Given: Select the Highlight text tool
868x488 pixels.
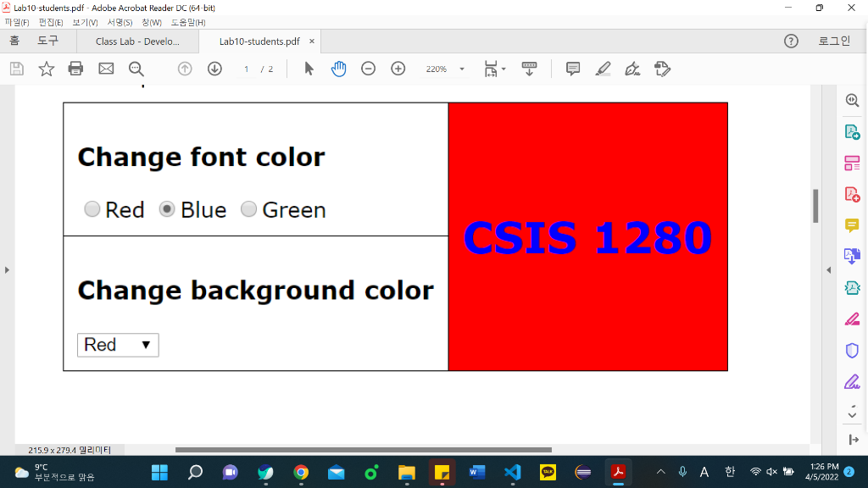Looking at the screenshot, I should (x=603, y=69).
